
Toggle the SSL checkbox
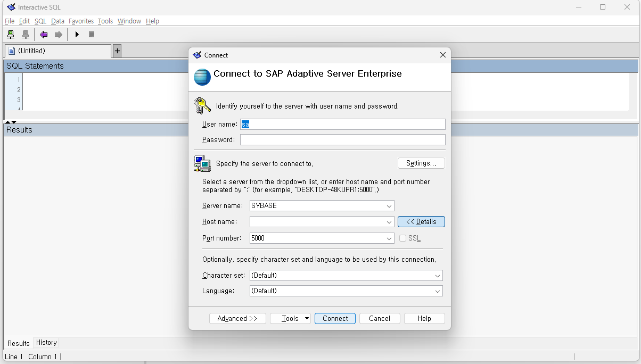pos(403,238)
